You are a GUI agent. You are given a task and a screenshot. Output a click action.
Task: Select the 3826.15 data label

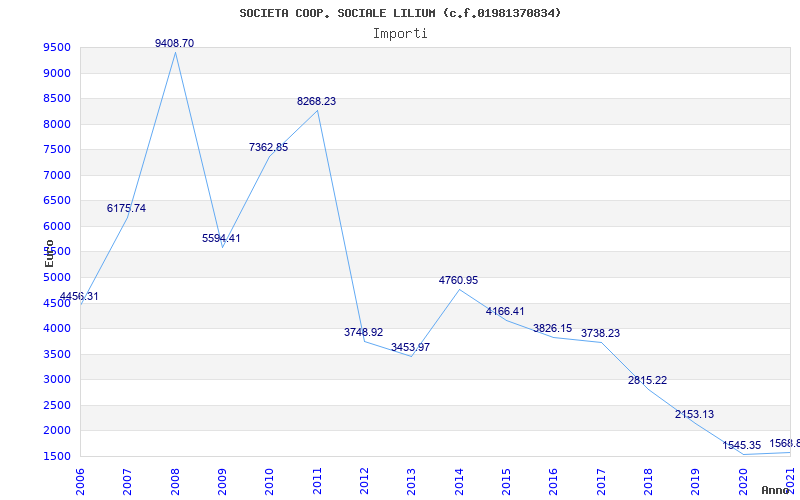point(553,328)
